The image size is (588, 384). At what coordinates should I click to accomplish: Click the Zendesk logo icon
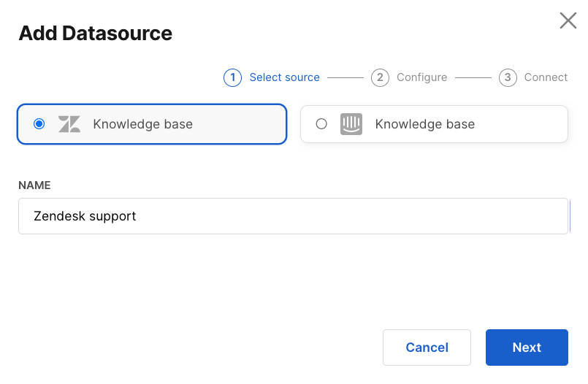click(69, 124)
